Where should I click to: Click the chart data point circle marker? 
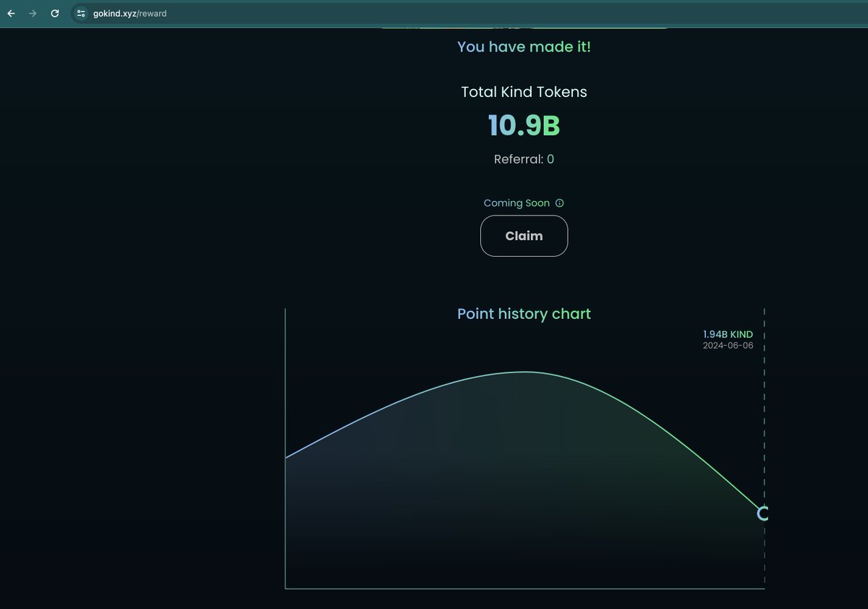click(763, 514)
